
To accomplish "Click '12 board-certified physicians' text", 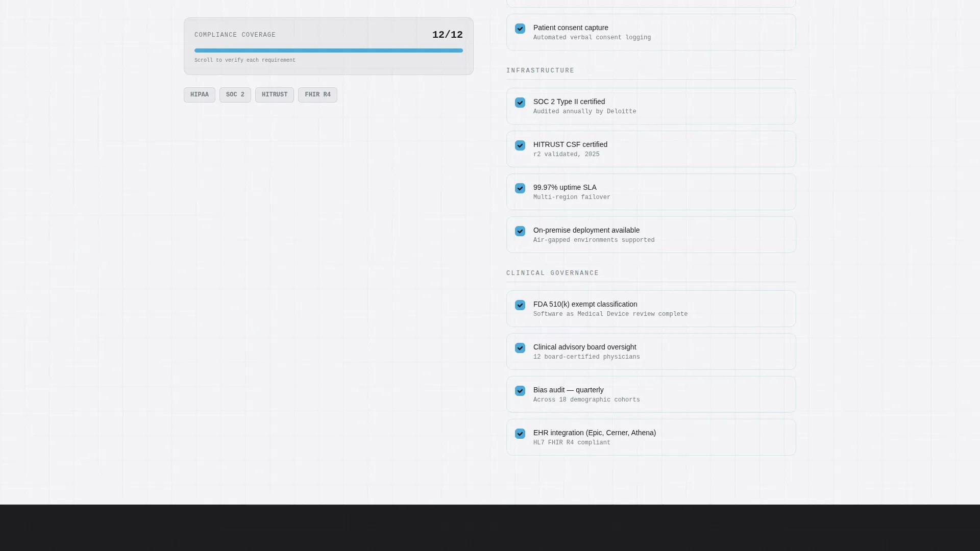I will pyautogui.click(x=586, y=357).
